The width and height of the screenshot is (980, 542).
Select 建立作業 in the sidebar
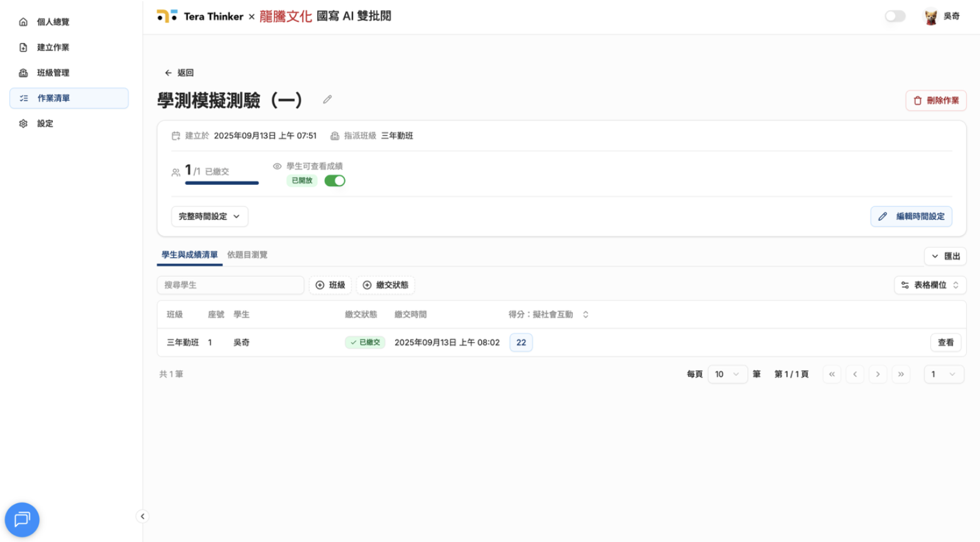pos(53,47)
